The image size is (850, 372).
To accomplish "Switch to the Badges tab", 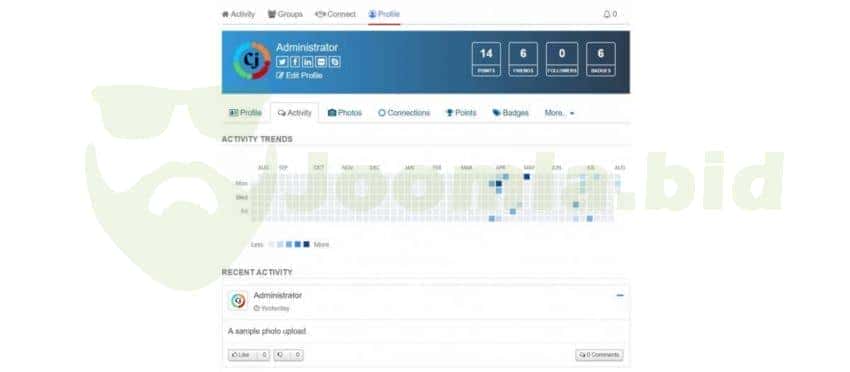I will [510, 113].
